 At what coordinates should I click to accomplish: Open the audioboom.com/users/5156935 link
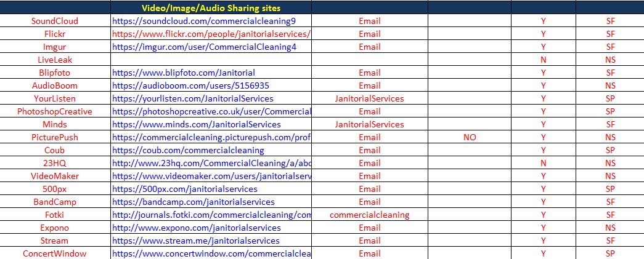tap(190, 86)
